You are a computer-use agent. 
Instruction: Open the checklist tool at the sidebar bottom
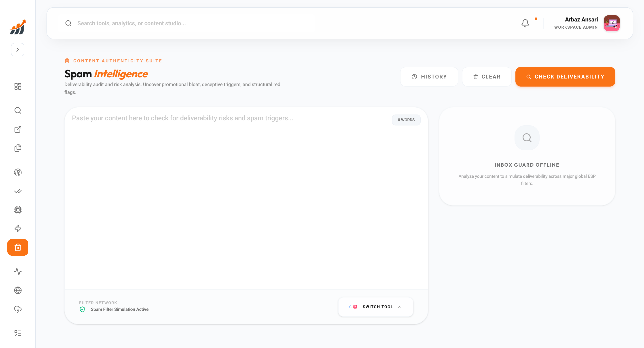pos(18,333)
